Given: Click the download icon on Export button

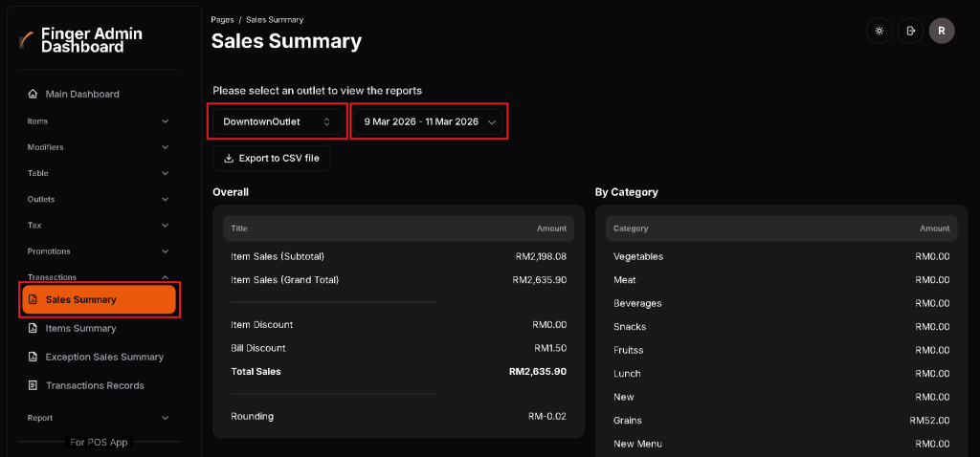Looking at the screenshot, I should click(228, 158).
